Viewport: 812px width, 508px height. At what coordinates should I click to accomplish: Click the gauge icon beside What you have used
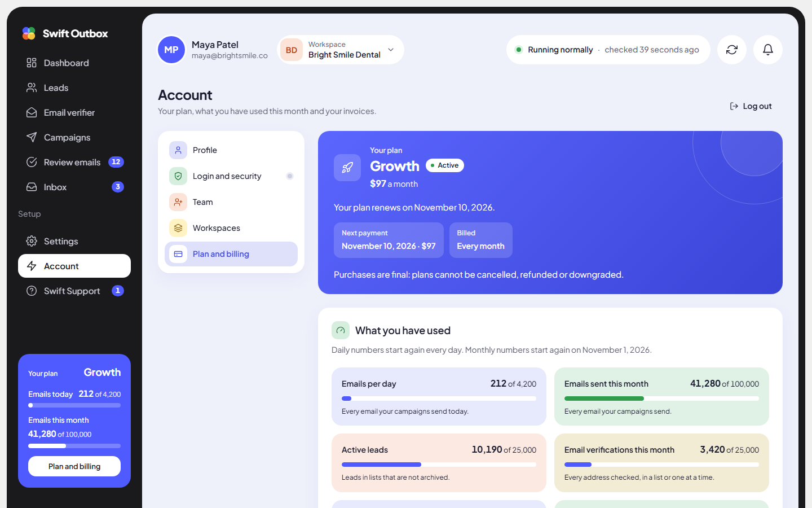pos(341,330)
